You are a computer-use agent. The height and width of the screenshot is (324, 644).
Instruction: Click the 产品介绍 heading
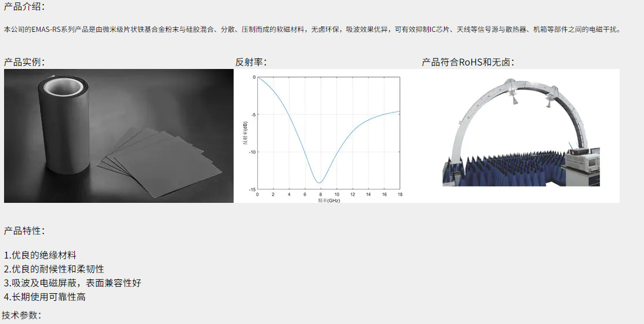24,7
